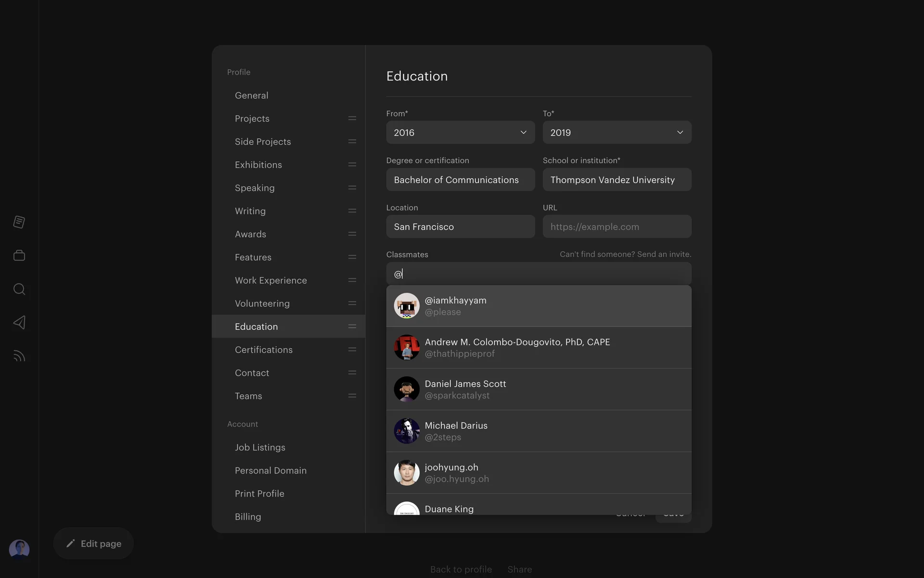Viewport: 924px width, 578px height.
Task: Expand the To year dropdown showing 2019
Action: click(616, 132)
